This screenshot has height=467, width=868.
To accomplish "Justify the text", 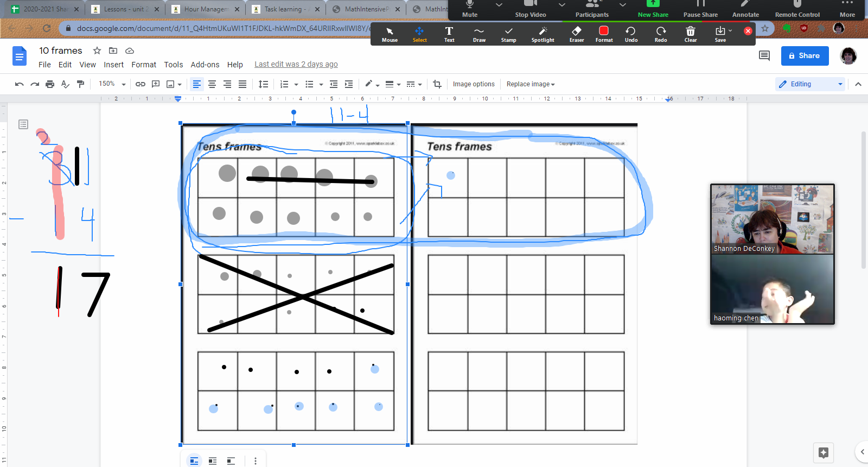I will click(242, 84).
